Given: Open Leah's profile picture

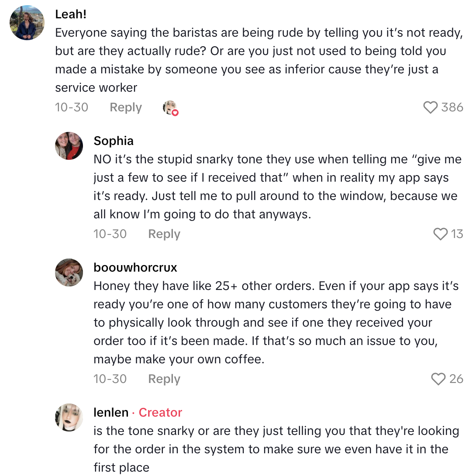Looking at the screenshot, I should click(27, 23).
